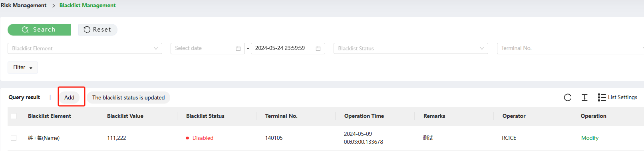This screenshot has width=644, height=151.
Task: Toggle the select-all checkbox in table header
Action: tap(14, 116)
